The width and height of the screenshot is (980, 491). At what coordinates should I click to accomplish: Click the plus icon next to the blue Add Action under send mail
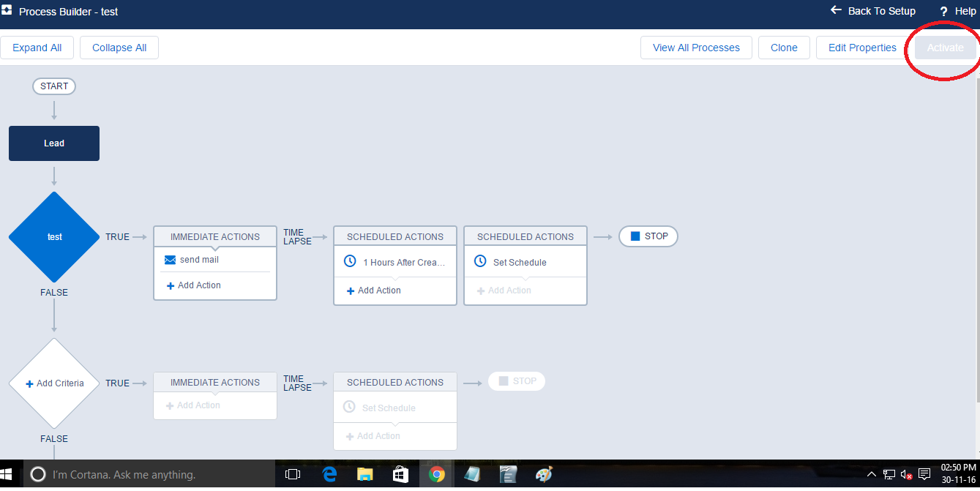(171, 285)
